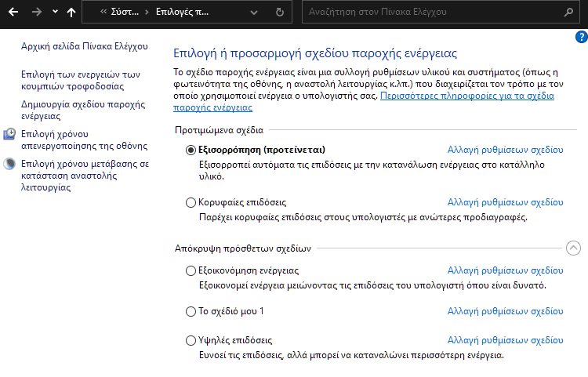Expand the address bar history dropdown
This screenshot has width=588, height=377.
tap(254, 13)
